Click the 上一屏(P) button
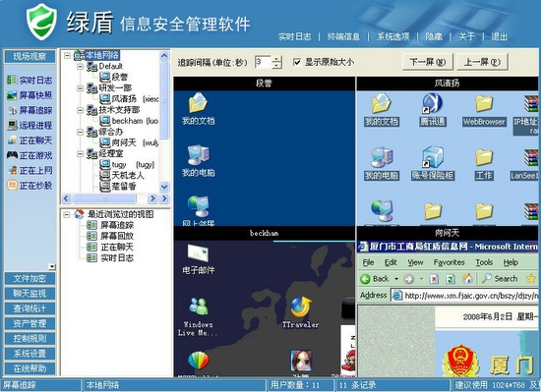The height and width of the screenshot is (392, 541). pos(482,62)
